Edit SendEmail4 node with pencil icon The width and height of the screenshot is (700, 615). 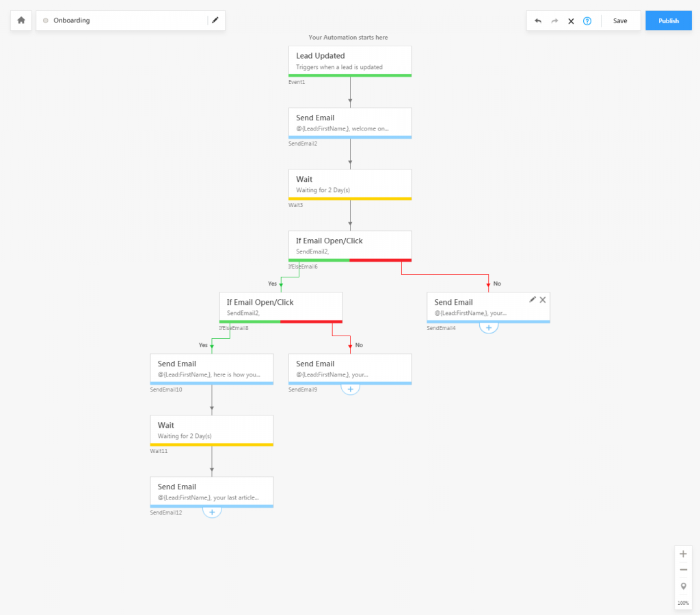pyautogui.click(x=532, y=299)
